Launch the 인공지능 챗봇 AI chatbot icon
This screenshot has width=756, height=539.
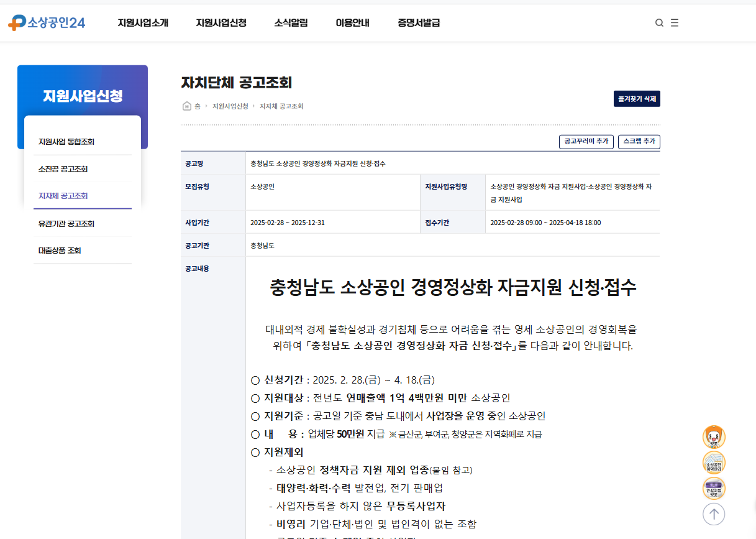tap(714, 489)
